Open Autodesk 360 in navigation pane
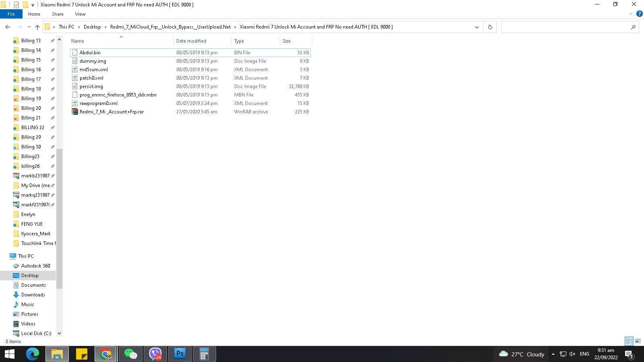Viewport: 644px width, 362px height. (35, 266)
